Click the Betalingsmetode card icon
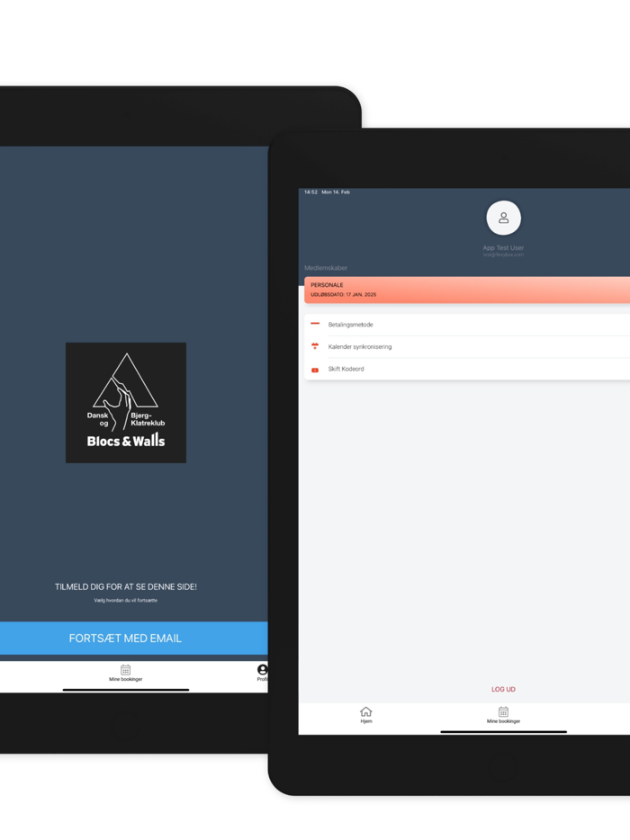 pos(315,324)
